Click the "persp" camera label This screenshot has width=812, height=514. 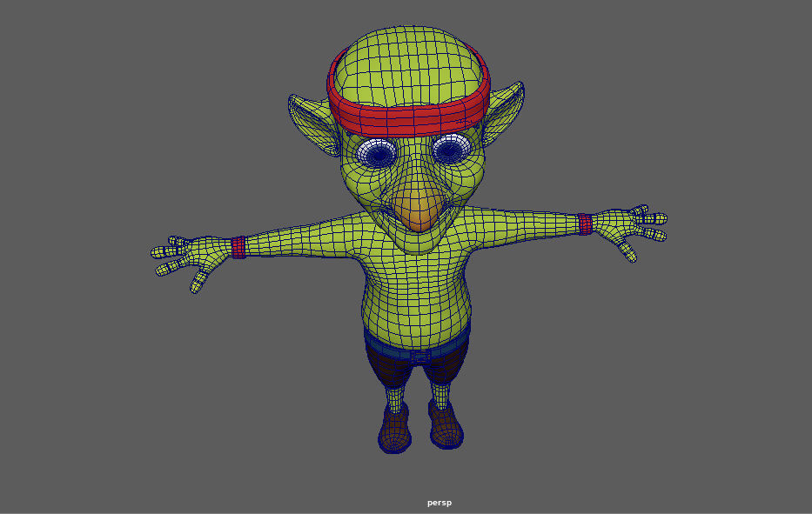(440, 503)
